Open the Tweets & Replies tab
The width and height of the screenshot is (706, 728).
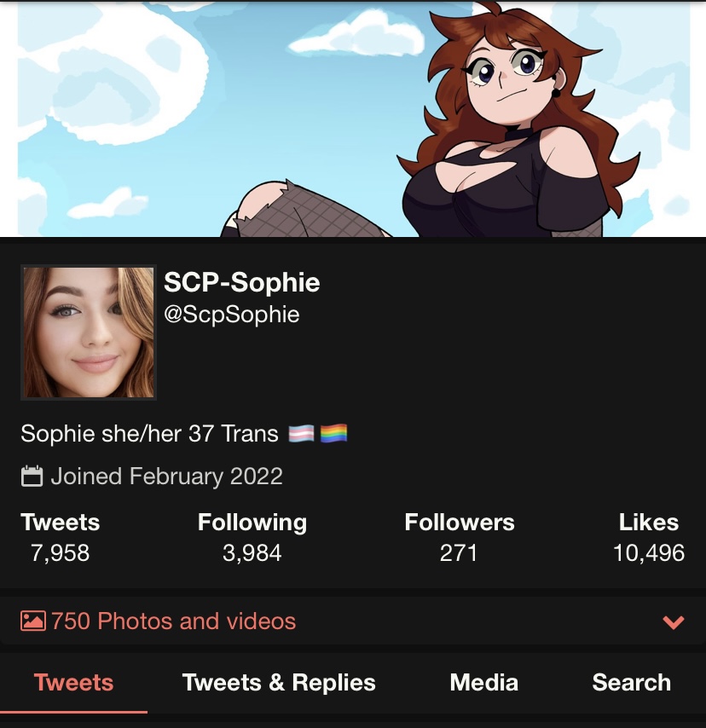[279, 683]
